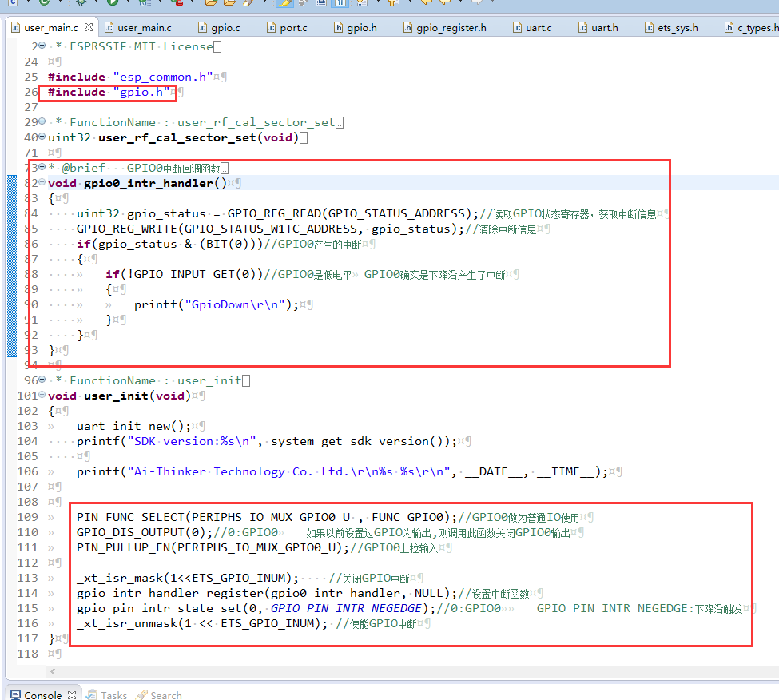This screenshot has height=700, width=779.
Task: Click the gpio0_intr_handler function name
Action: pyautogui.click(x=149, y=183)
